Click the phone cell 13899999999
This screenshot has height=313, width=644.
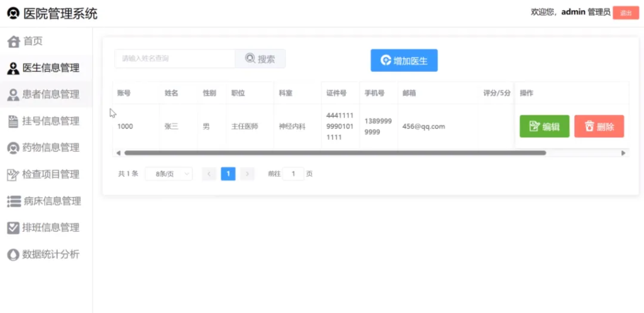(x=378, y=127)
